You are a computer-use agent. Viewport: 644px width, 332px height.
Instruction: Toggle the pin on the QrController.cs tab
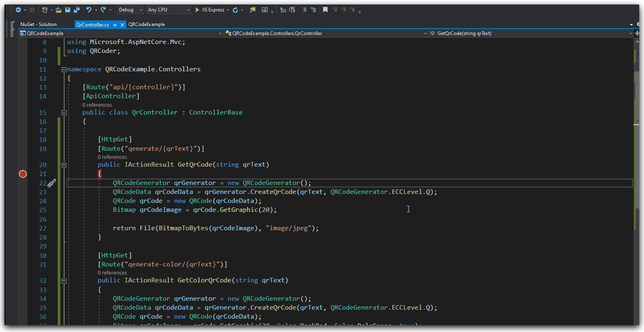pyautogui.click(x=115, y=25)
